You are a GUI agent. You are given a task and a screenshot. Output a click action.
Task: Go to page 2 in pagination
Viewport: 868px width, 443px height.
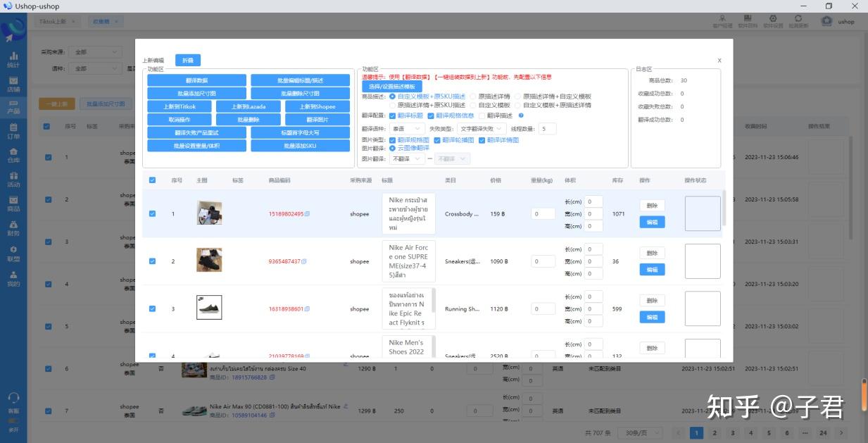coord(715,433)
